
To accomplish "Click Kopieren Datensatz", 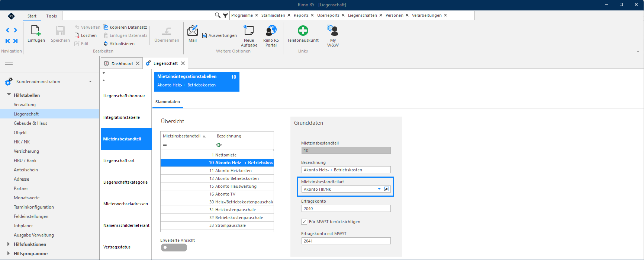I will tap(125, 27).
